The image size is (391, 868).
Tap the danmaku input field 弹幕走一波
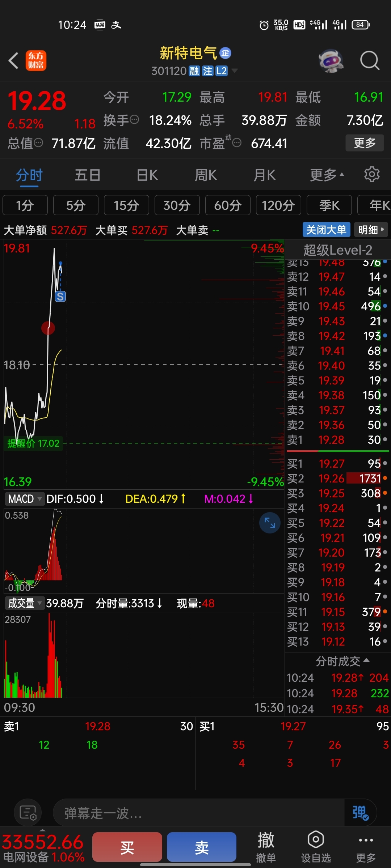click(x=198, y=813)
